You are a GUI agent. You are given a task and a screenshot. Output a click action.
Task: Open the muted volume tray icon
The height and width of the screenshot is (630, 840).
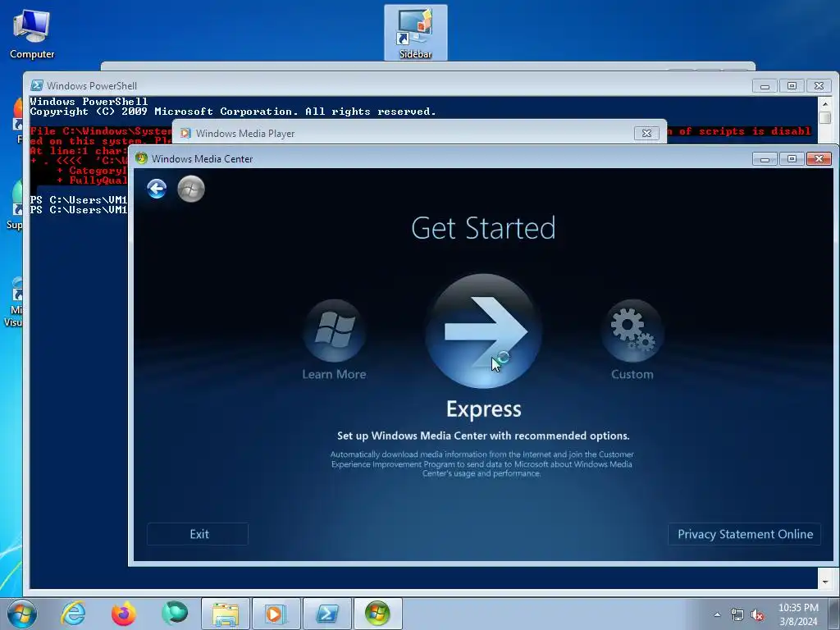pos(757,615)
